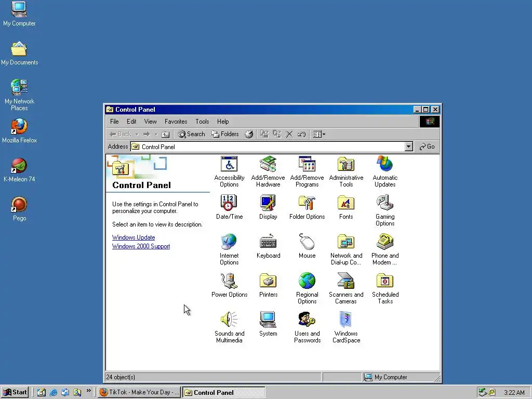Open Add/Remove Hardware icon
Screen dimensions: 532x399
pos(268,171)
